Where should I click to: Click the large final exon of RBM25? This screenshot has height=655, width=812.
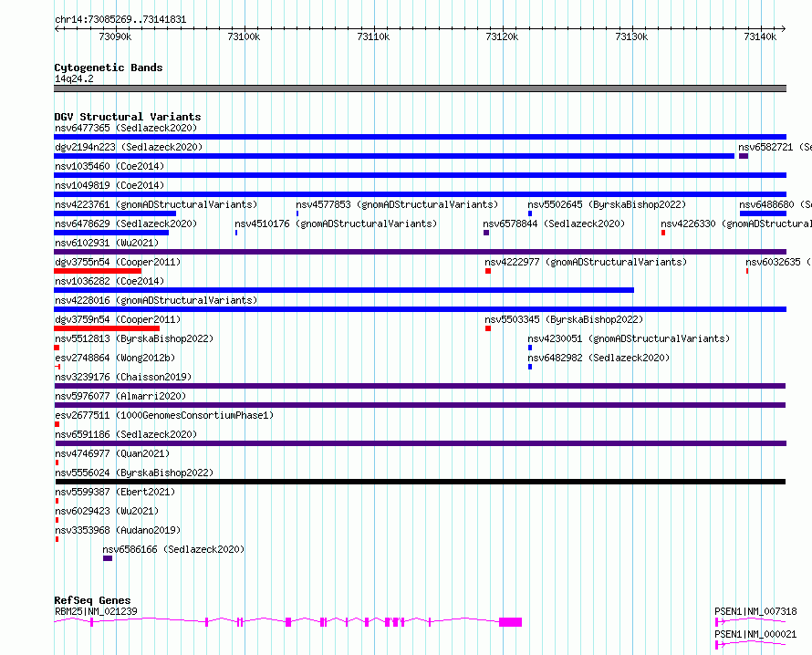(x=511, y=622)
